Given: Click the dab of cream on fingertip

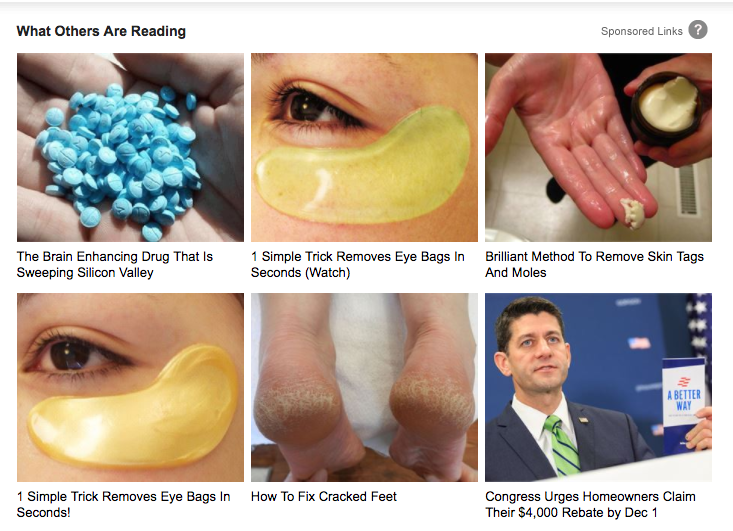Looking at the screenshot, I should [632, 213].
